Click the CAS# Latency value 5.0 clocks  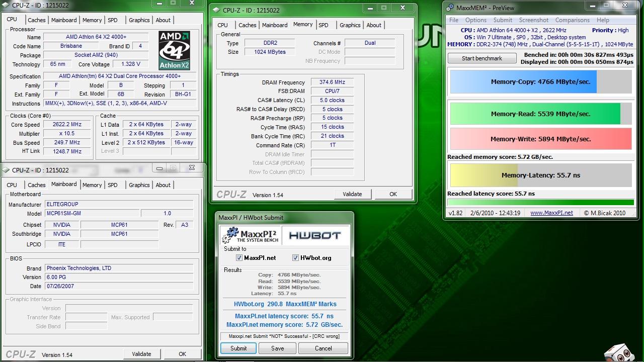[332, 101]
